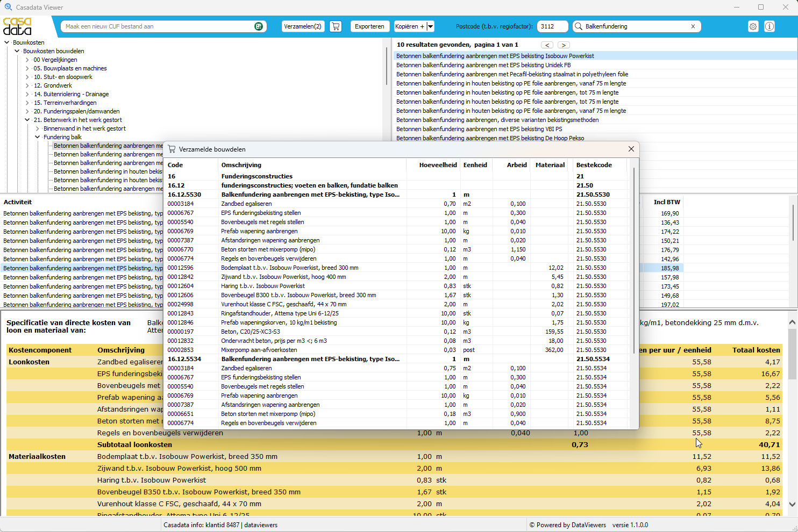Click the 185,98 Incl BTW value
The height and width of the screenshot is (532, 798).
click(x=669, y=268)
